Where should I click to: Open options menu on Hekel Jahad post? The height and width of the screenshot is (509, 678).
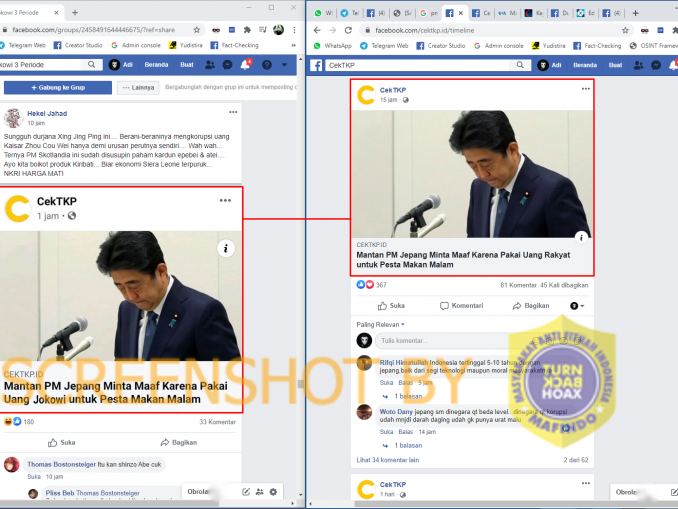[x=233, y=112]
